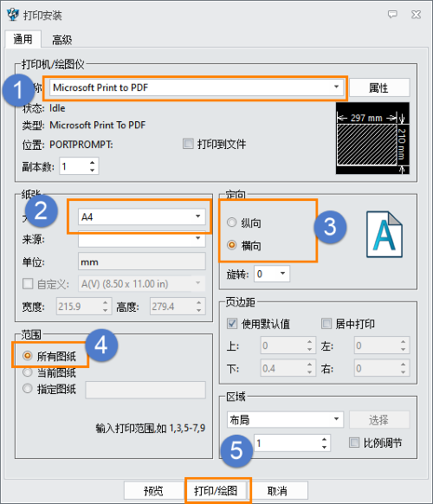Screen dimensions: 433x504
Task: Click the page orientation preview icon
Action: [x=385, y=235]
